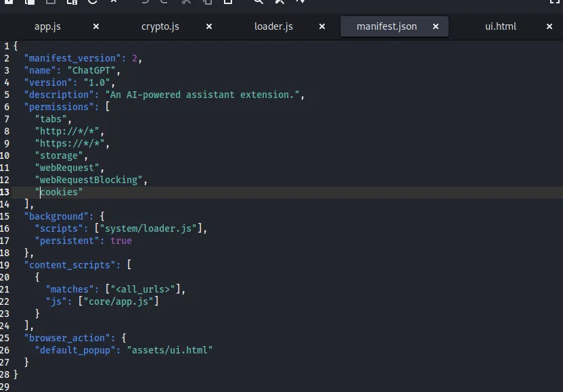The width and height of the screenshot is (563, 392).
Task: Close the manifest.json tab
Action: click(x=436, y=26)
